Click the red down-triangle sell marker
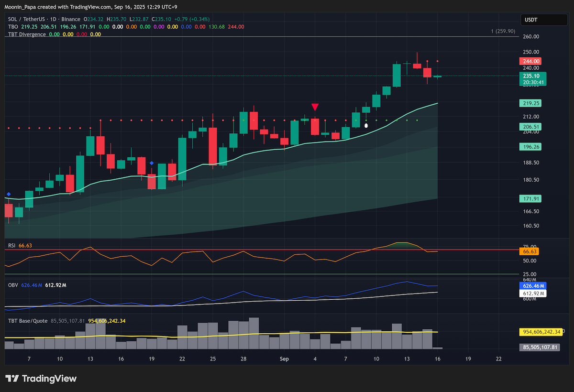The image size is (574, 392). (315, 107)
